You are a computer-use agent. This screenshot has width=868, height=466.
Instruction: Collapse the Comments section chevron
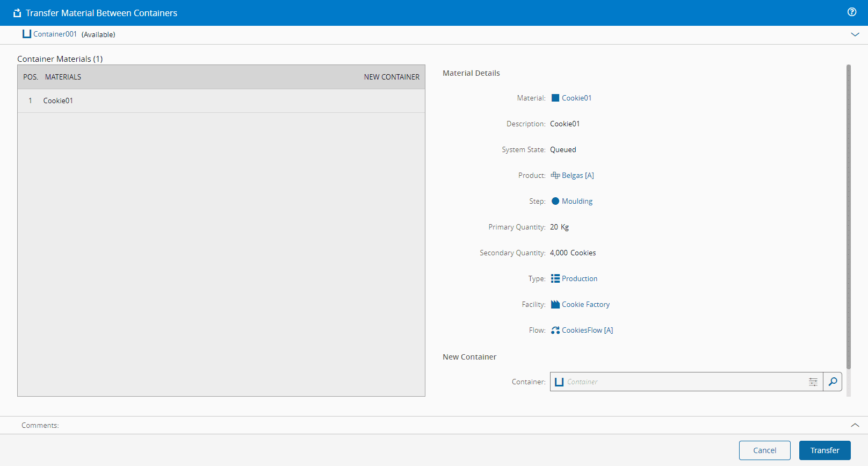click(855, 425)
